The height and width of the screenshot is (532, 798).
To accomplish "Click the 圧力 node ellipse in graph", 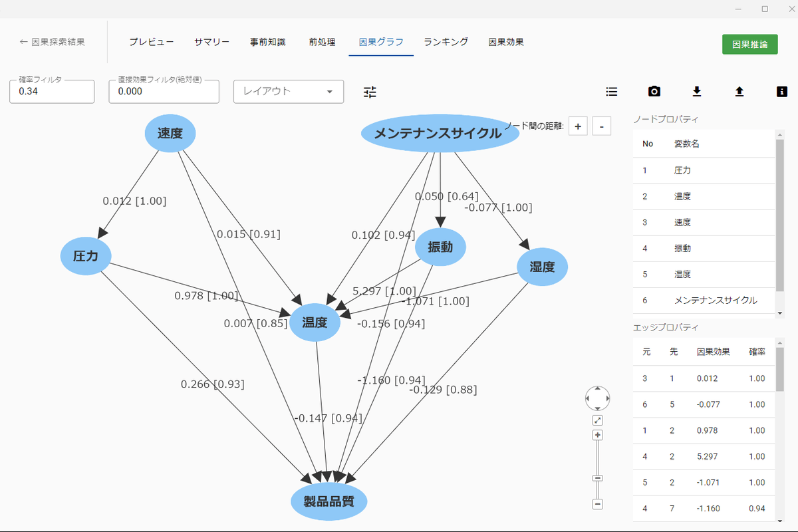I will tap(86, 256).
